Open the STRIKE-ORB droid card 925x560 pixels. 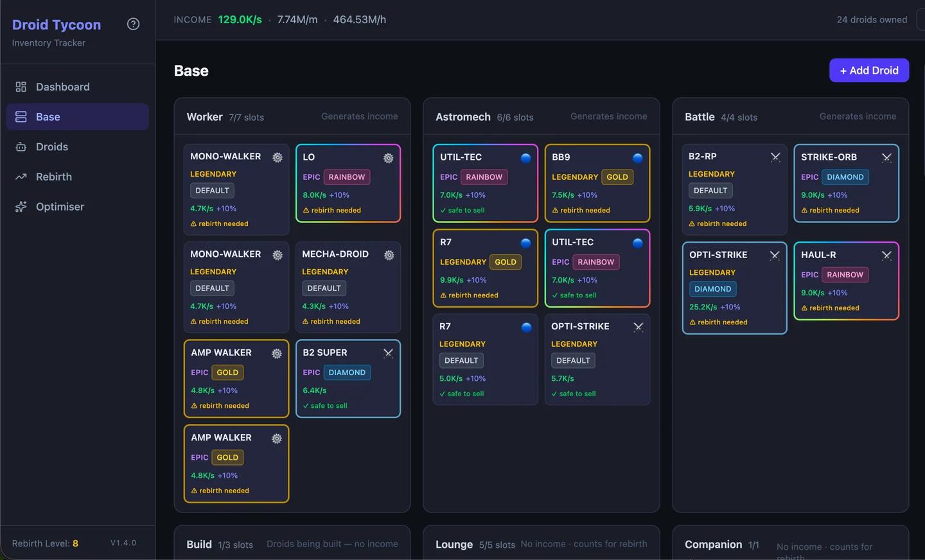(x=846, y=183)
